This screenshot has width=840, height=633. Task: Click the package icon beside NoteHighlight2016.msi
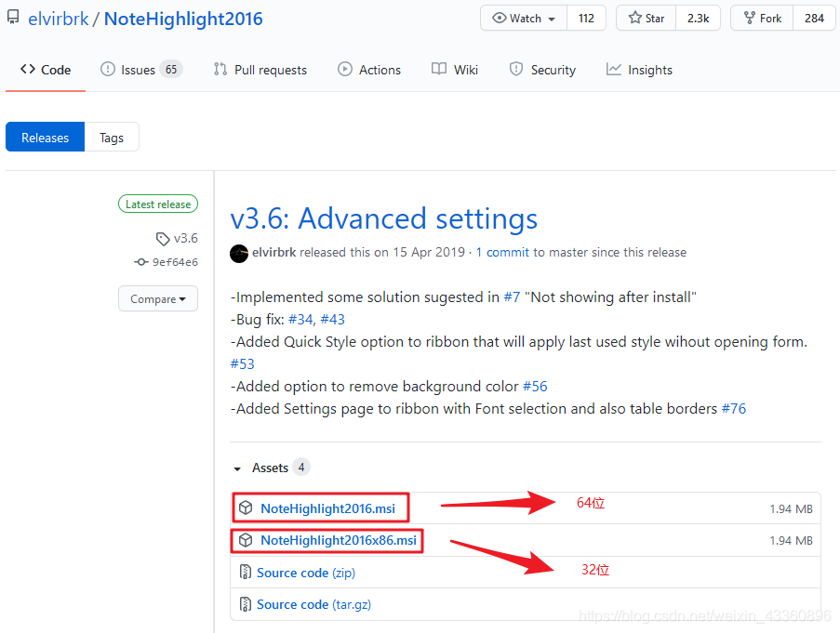pyautogui.click(x=246, y=508)
